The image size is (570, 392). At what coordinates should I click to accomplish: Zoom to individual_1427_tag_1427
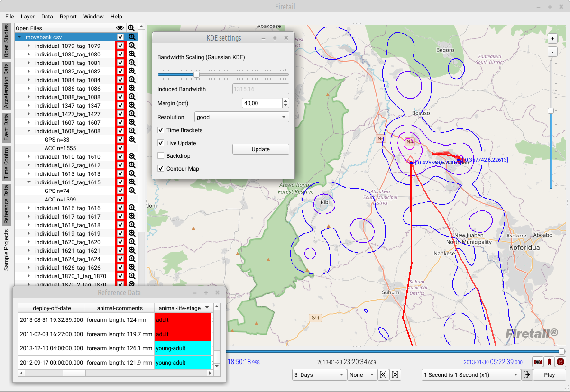pos(132,114)
